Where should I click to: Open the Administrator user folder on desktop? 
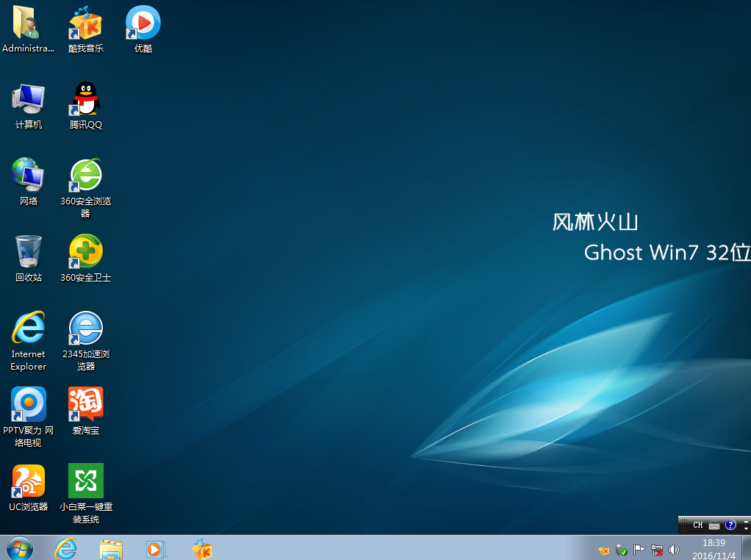click(x=28, y=29)
